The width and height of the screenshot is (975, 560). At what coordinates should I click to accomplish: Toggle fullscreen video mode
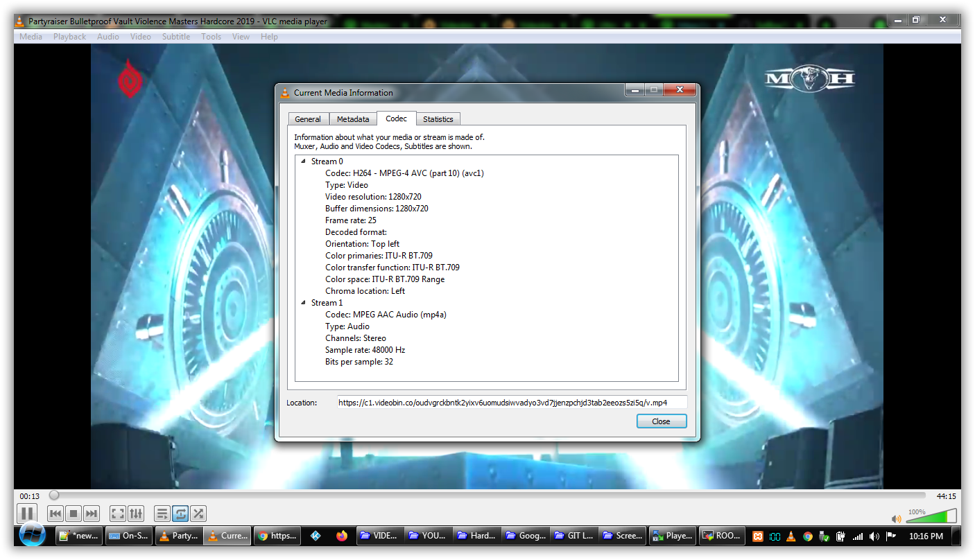[118, 514]
